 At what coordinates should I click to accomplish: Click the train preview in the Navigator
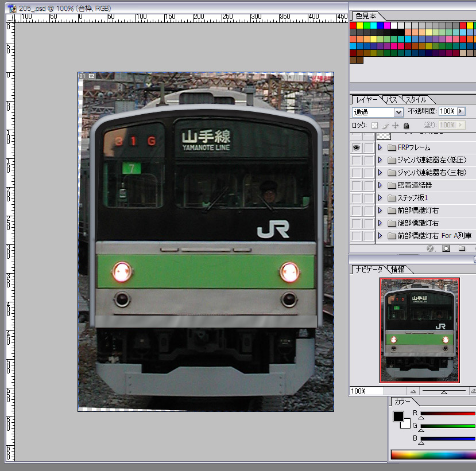pyautogui.click(x=420, y=330)
